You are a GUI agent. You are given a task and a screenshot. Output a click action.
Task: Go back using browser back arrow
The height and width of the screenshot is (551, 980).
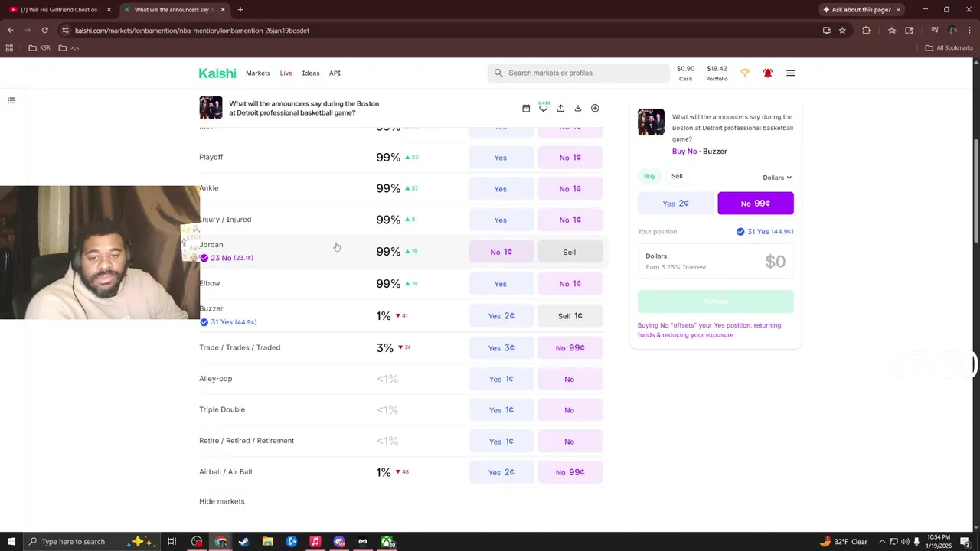pos(10,31)
